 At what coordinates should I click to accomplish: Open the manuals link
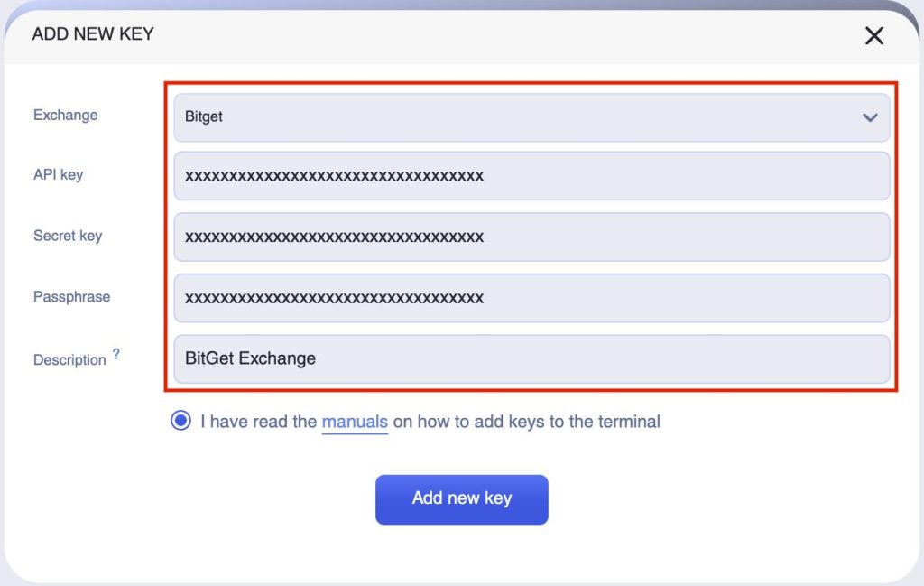click(355, 422)
